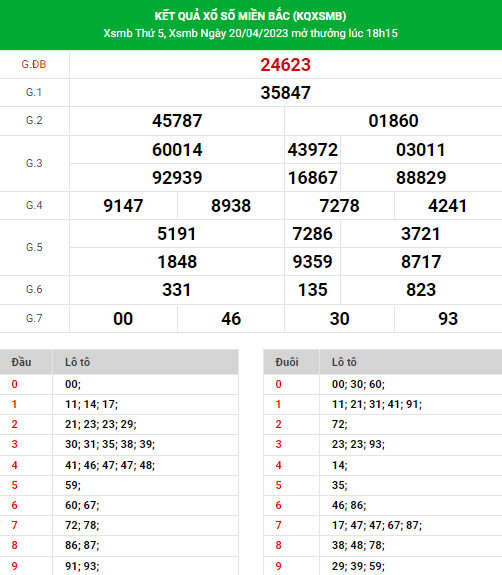Screen dimensions: 502x575
Task: Click G.4 number 9147
Action: [x=123, y=206]
